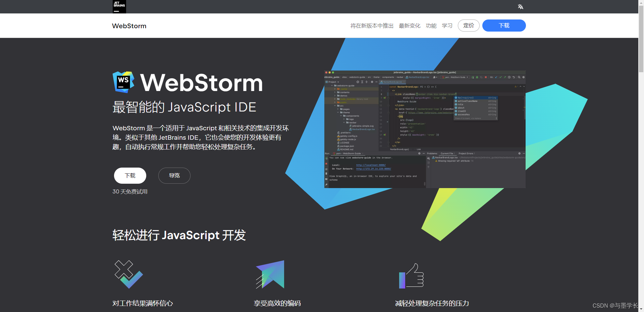This screenshot has height=312, width=644.
Task: Click the 定价 pricing button
Action: (x=469, y=26)
